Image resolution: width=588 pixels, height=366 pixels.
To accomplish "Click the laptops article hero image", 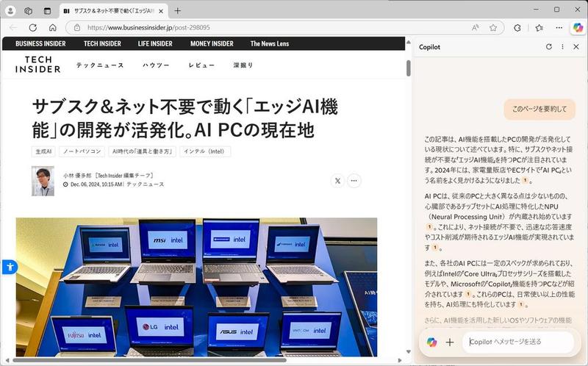I will [196, 287].
